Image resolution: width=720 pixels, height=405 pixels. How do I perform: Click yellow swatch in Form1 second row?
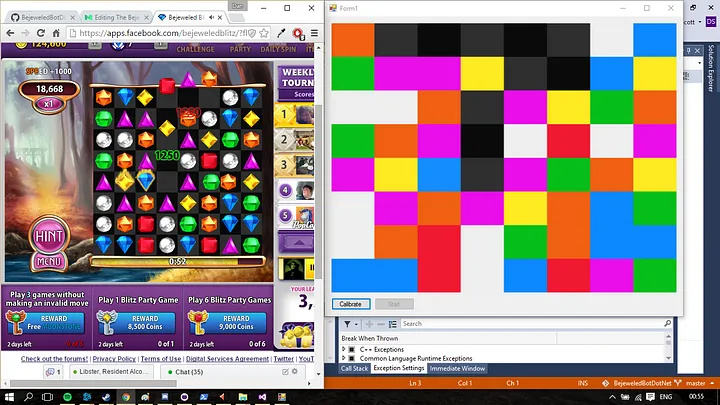tap(482, 73)
